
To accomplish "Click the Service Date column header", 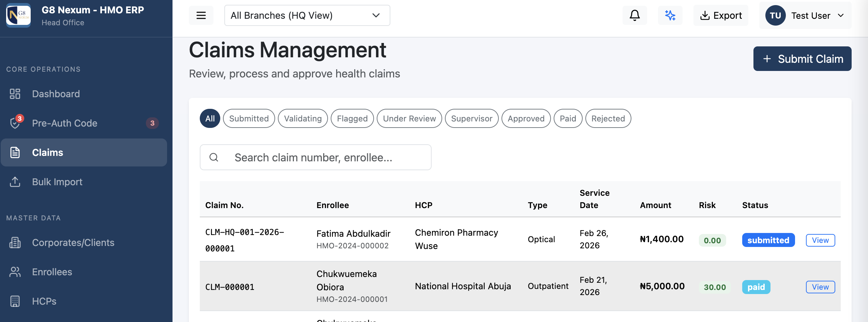I will click(595, 199).
